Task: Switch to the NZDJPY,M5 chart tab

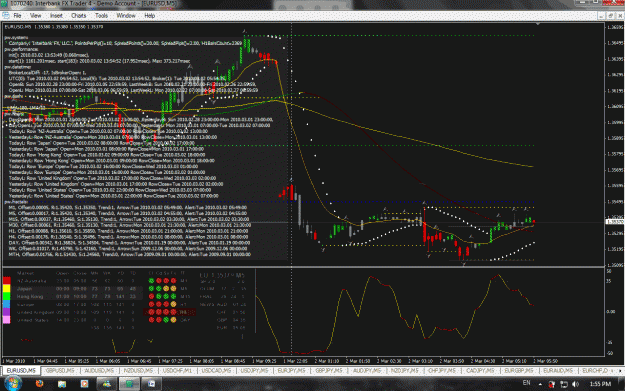Action: [x=405, y=371]
